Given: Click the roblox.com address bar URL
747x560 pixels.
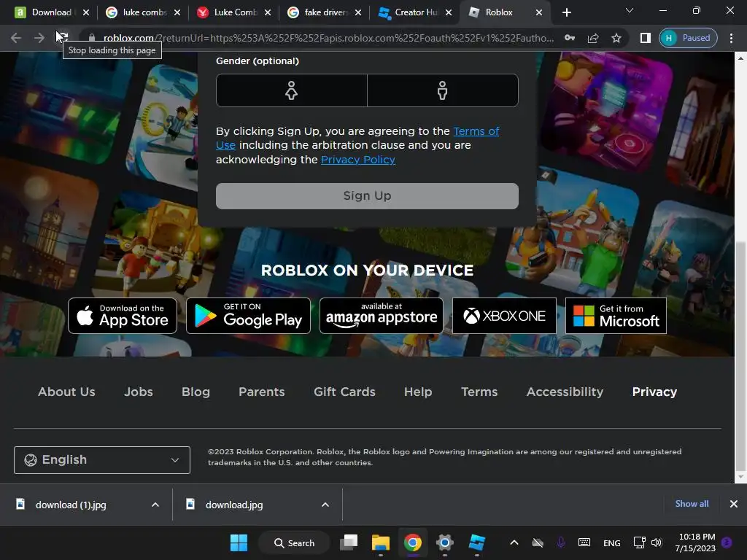Looking at the screenshot, I should (329, 38).
